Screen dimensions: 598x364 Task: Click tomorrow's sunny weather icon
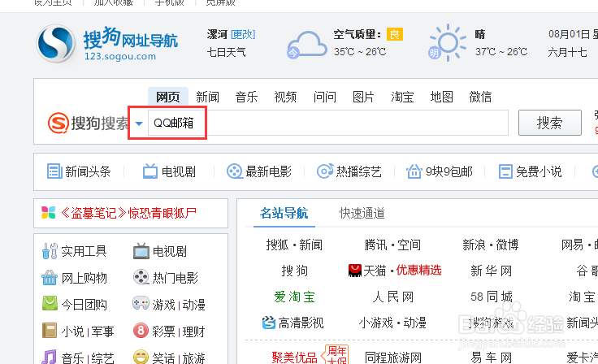click(447, 43)
